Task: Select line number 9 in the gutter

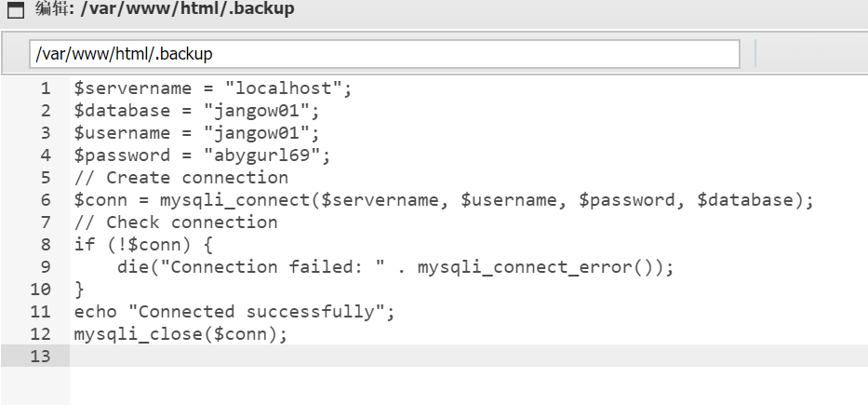Action: point(46,267)
